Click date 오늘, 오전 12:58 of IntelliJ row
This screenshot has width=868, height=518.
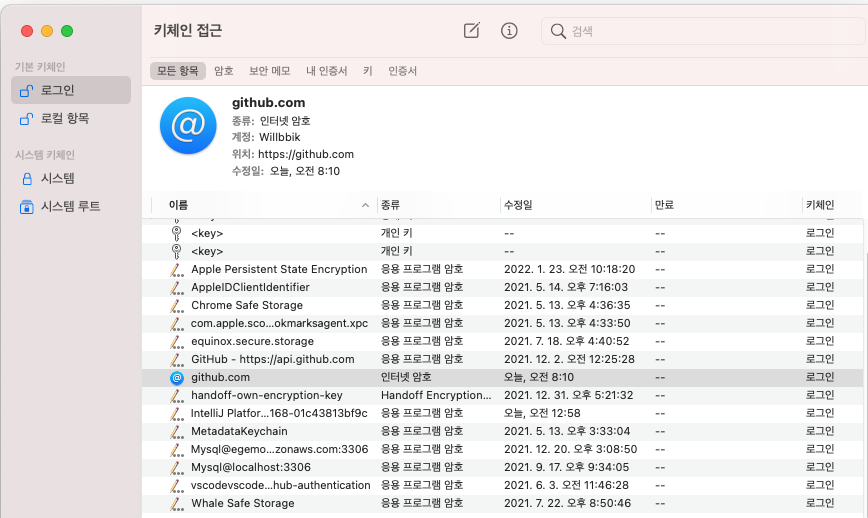tap(542, 413)
